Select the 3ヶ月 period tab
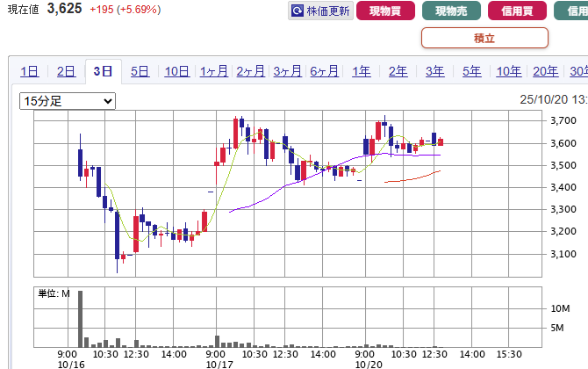 point(288,72)
